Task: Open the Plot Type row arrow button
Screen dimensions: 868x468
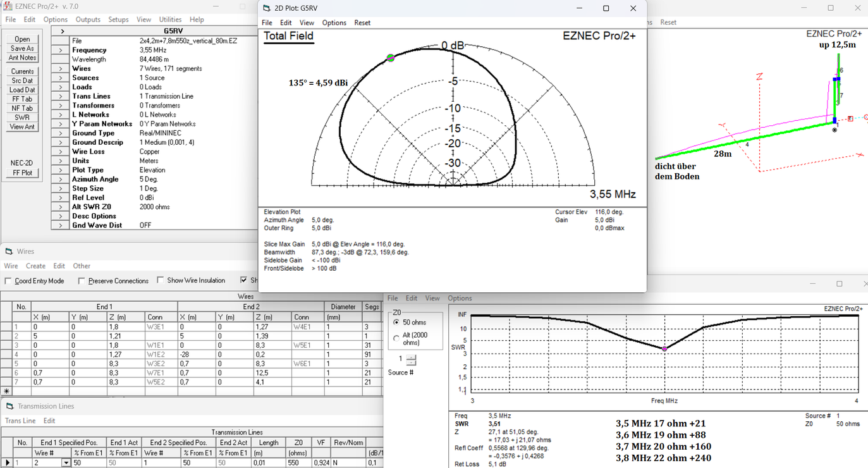Action: tap(61, 170)
